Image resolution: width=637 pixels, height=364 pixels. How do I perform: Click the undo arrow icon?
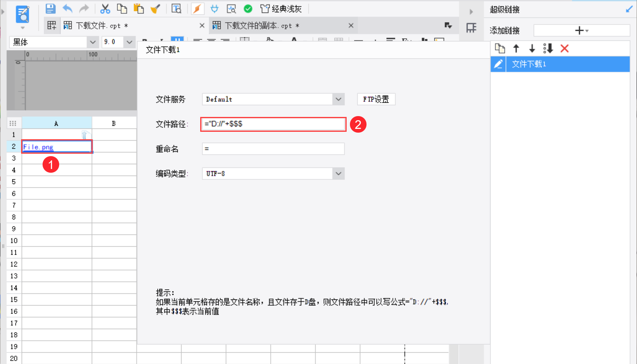pyautogui.click(x=67, y=9)
